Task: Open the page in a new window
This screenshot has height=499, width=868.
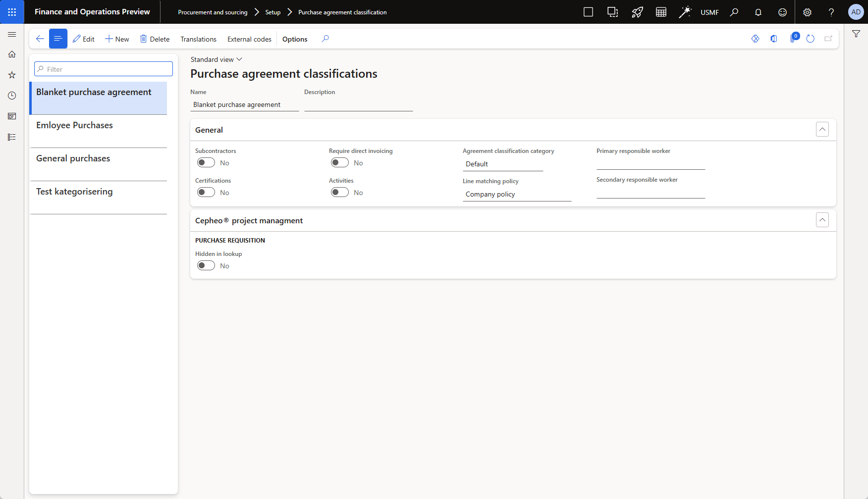Action: pos(828,39)
